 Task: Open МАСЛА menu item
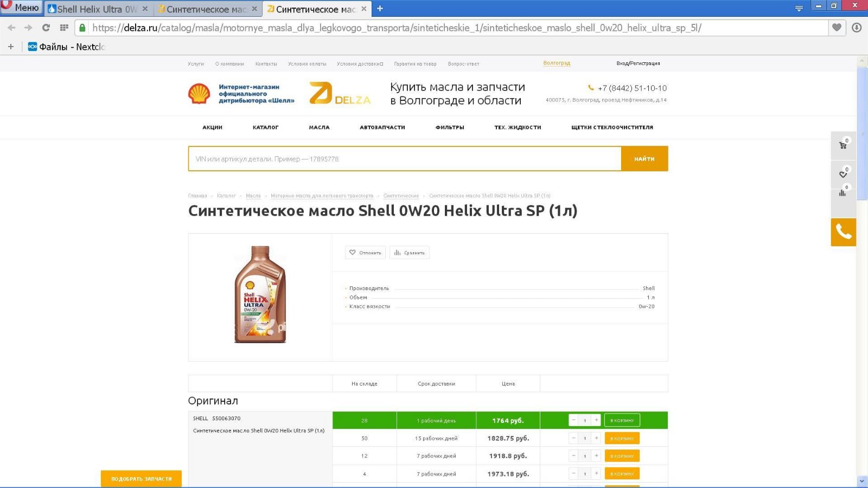pos(320,127)
